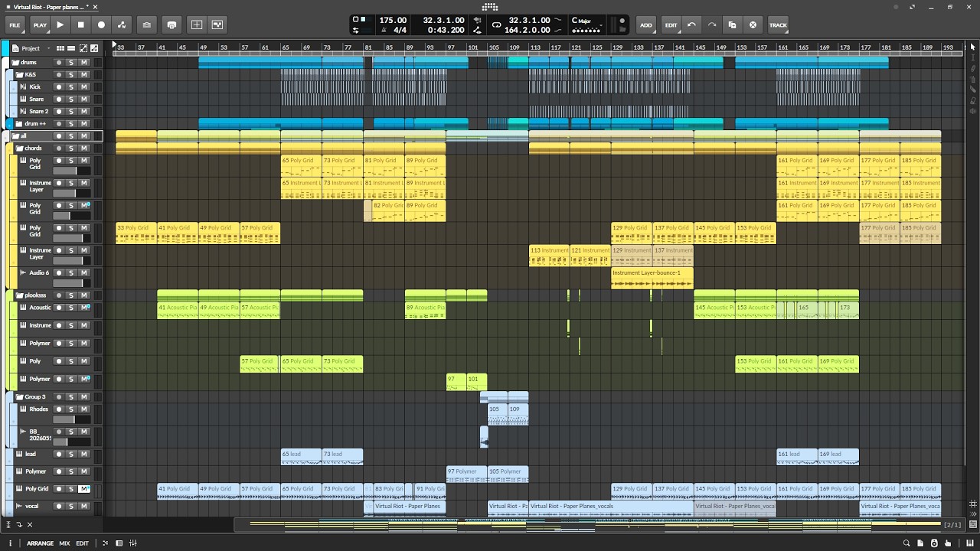Viewport: 980px width, 551px height.
Task: Adjust volume slider of Audio 6 track
Action: click(x=72, y=283)
